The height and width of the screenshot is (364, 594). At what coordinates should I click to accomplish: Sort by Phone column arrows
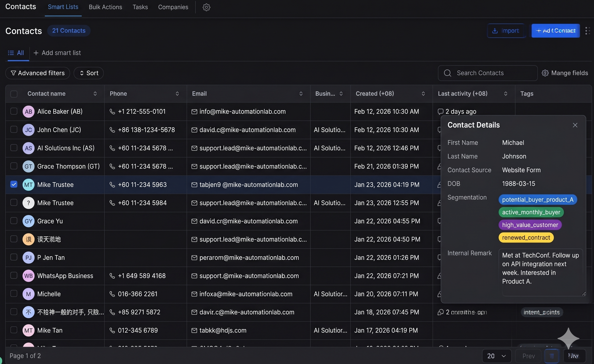[177, 94]
